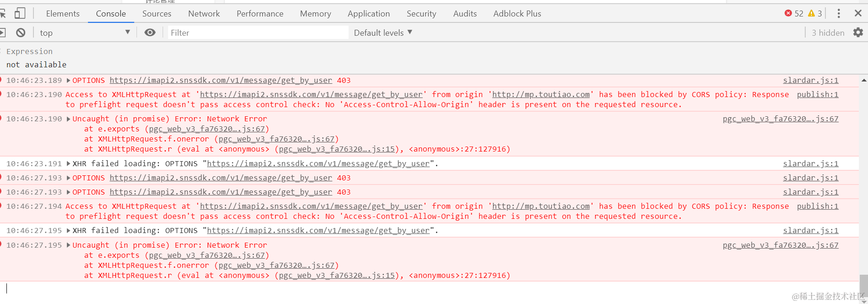Click the console scroll-up arrow

point(863,81)
